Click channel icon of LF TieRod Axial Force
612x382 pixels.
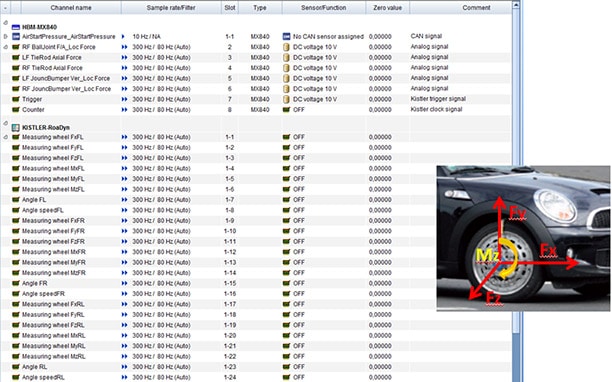16,57
